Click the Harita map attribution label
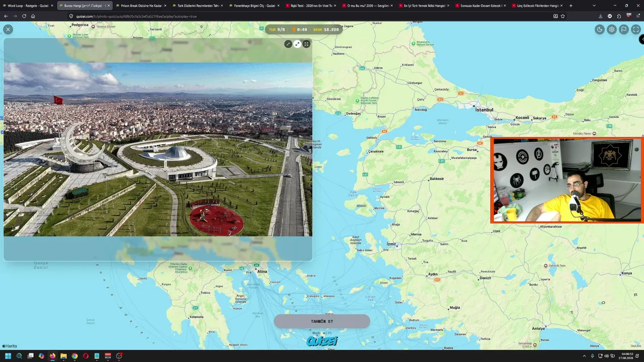 [10, 346]
